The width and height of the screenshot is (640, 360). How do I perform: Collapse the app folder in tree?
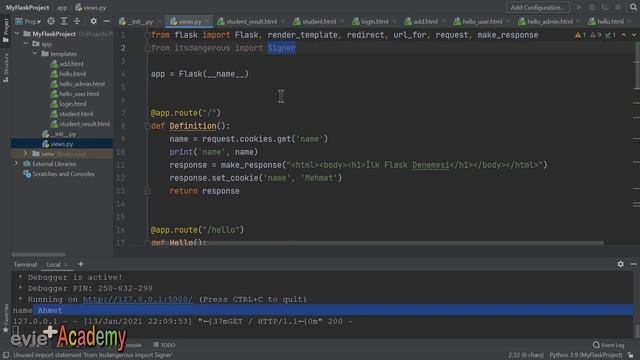pos(26,44)
